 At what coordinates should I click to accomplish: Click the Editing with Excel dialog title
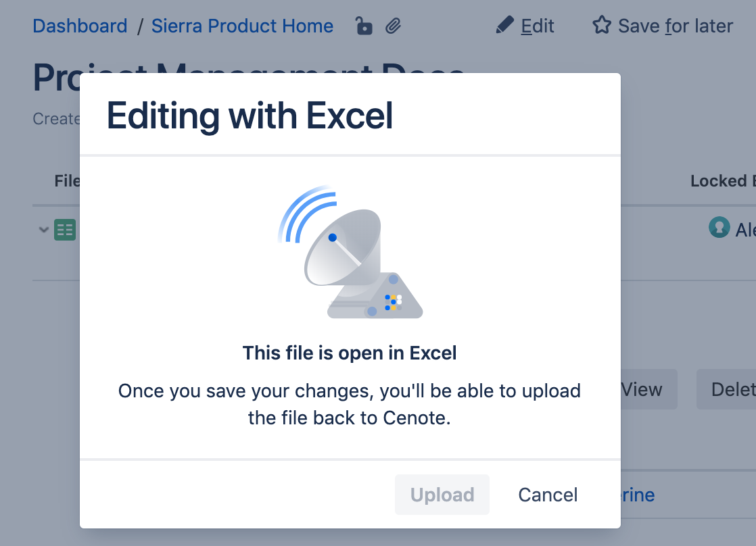tap(250, 116)
